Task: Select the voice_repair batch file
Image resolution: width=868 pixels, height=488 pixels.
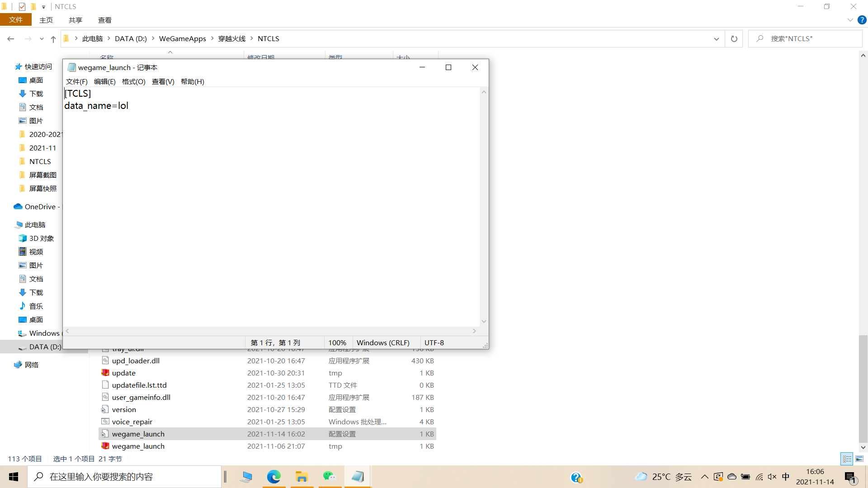Action: point(132,422)
